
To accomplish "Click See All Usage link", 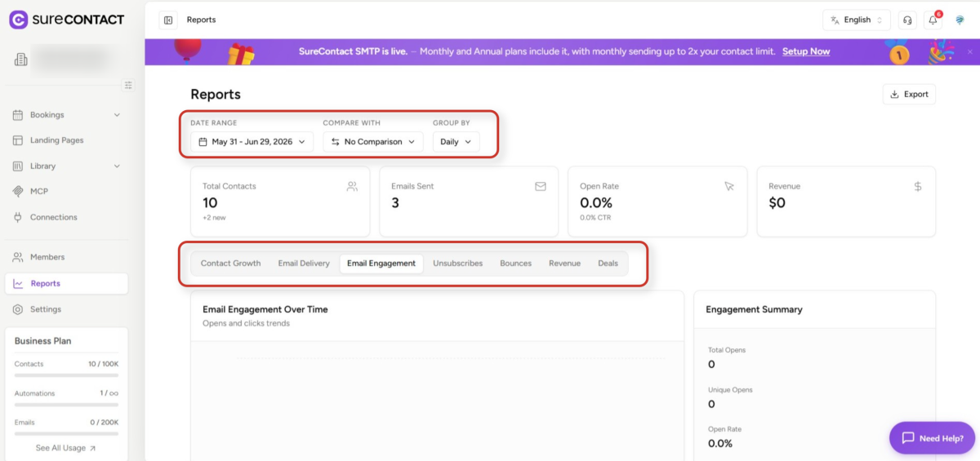I will (66, 448).
